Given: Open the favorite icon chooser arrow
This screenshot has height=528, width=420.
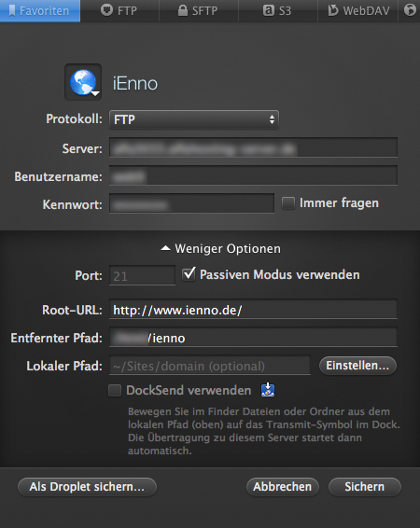Looking at the screenshot, I should pos(95,93).
